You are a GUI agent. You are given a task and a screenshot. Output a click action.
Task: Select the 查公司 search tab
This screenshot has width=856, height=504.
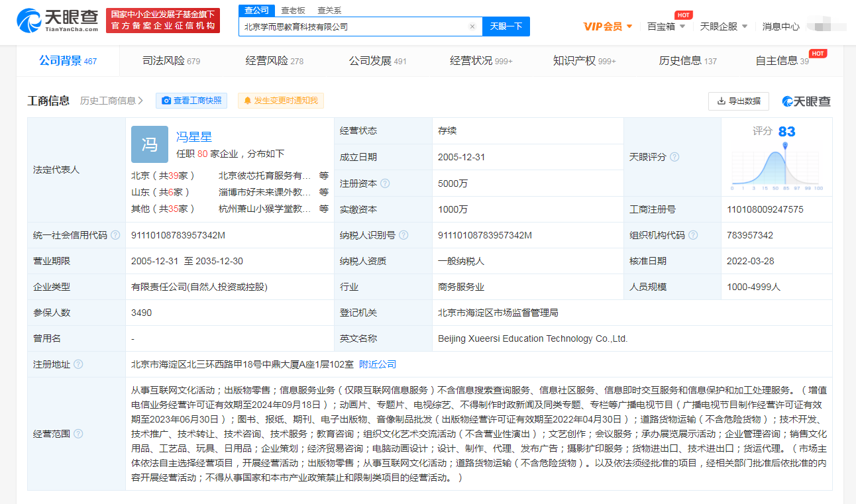[256, 10]
